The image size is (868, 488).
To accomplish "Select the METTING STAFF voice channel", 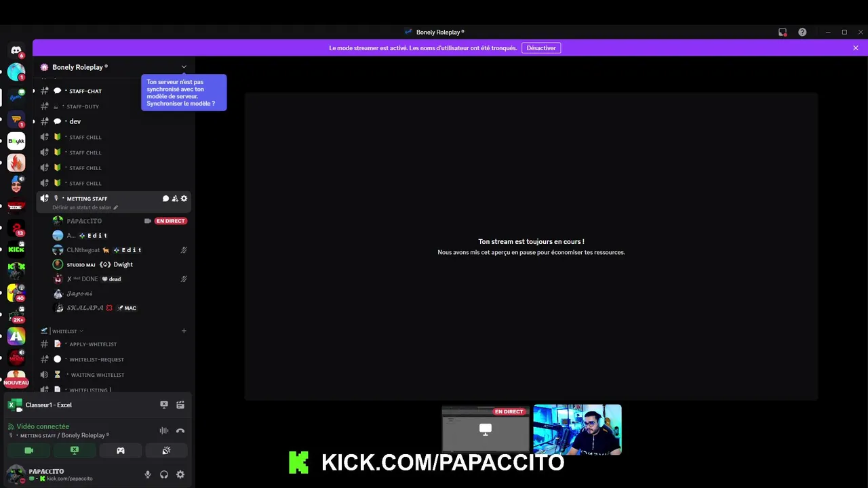I will (x=87, y=199).
